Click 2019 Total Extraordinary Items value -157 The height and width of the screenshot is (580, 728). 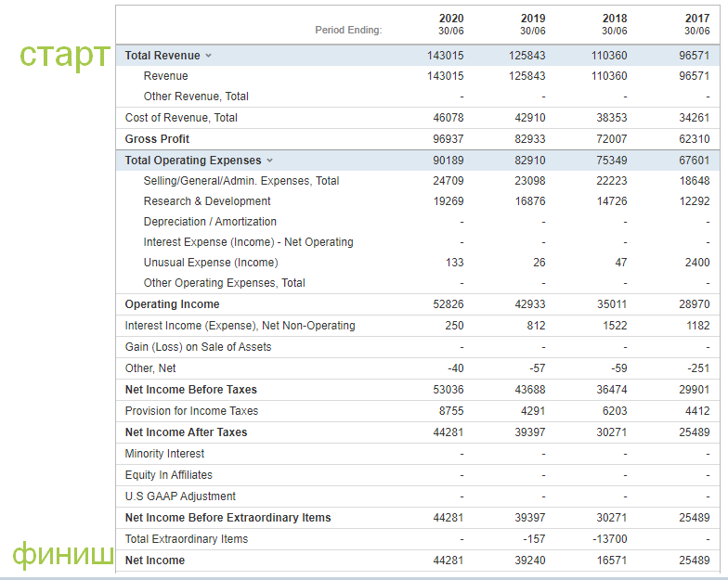535,539
